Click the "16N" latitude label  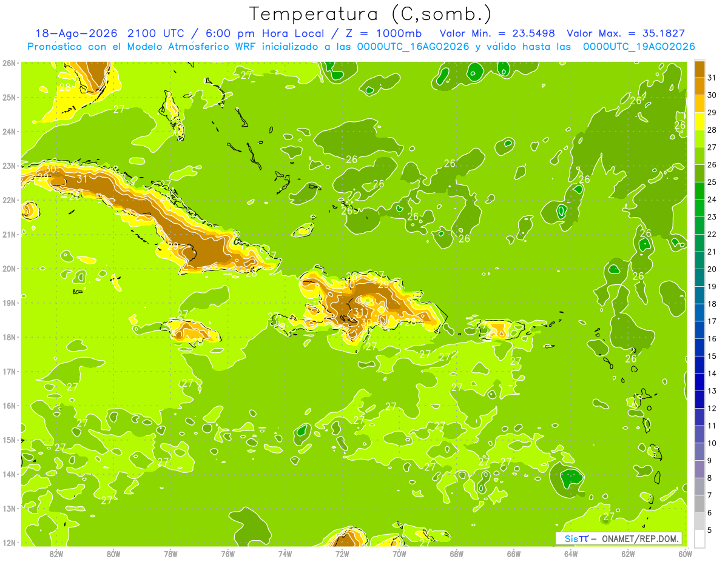click(9, 406)
